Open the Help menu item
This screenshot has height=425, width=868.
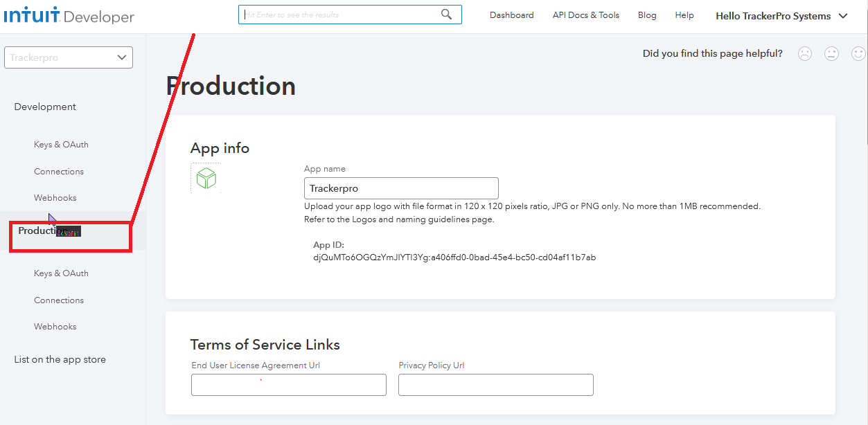(x=684, y=15)
